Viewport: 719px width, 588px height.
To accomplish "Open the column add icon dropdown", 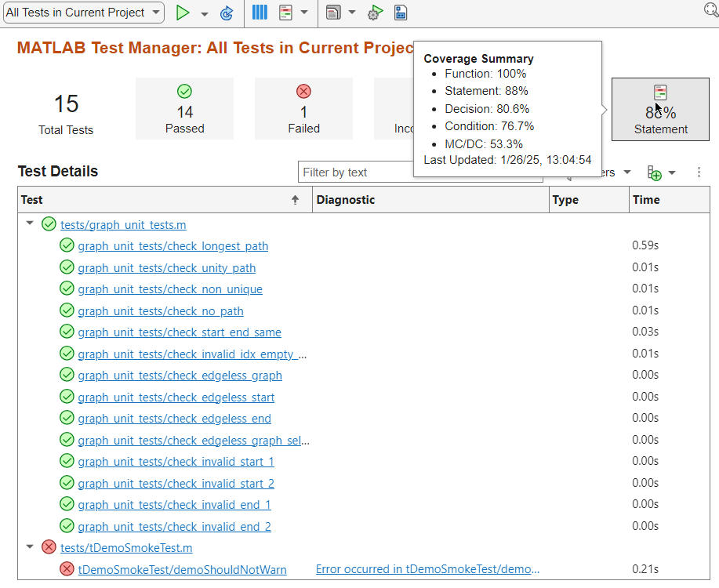I will tap(660, 172).
